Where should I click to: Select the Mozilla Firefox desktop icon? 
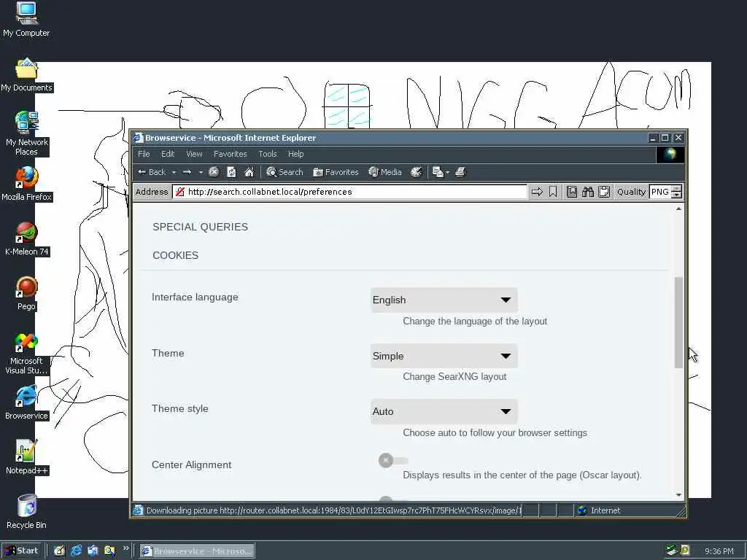click(26, 184)
